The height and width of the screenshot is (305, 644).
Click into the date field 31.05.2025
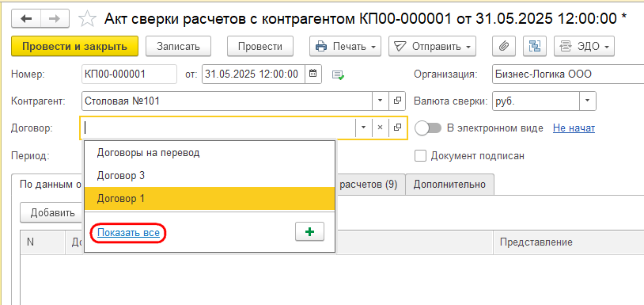(x=253, y=74)
